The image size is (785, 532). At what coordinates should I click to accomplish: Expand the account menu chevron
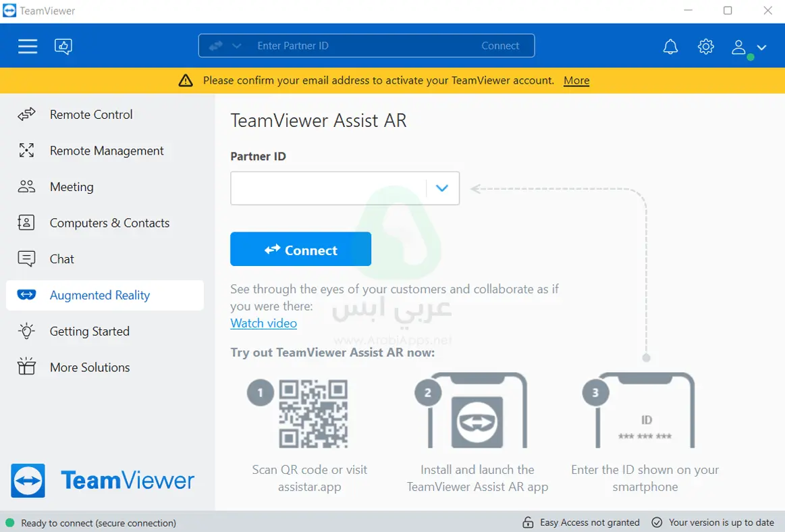tap(761, 49)
